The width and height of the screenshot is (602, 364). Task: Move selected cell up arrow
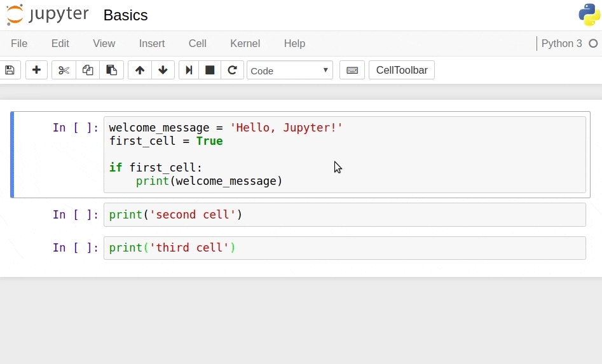click(x=140, y=70)
